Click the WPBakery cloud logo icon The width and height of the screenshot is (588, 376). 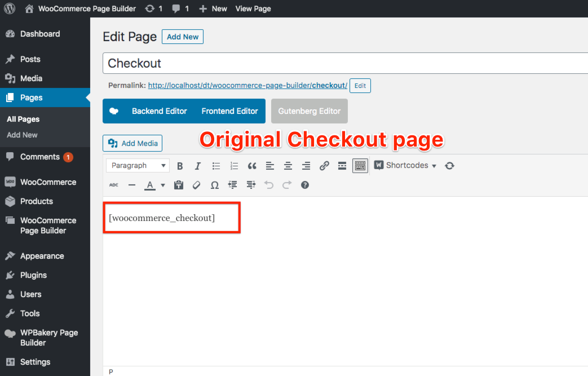(114, 111)
